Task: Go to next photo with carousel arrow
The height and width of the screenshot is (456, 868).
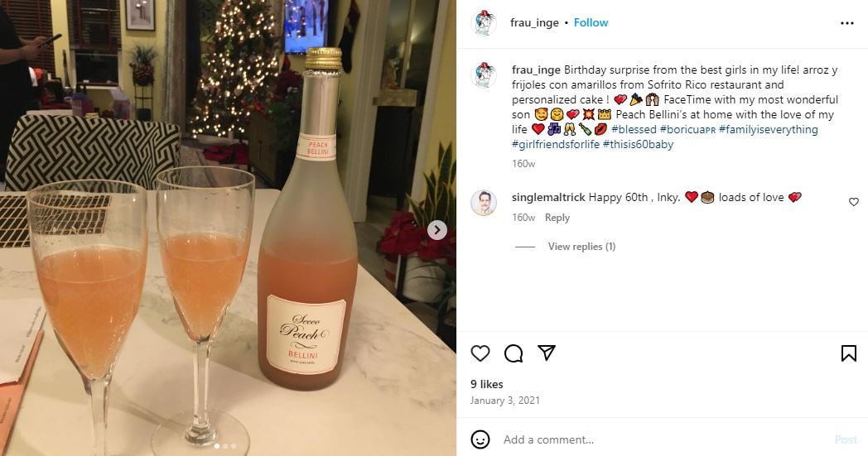Action: [437, 230]
